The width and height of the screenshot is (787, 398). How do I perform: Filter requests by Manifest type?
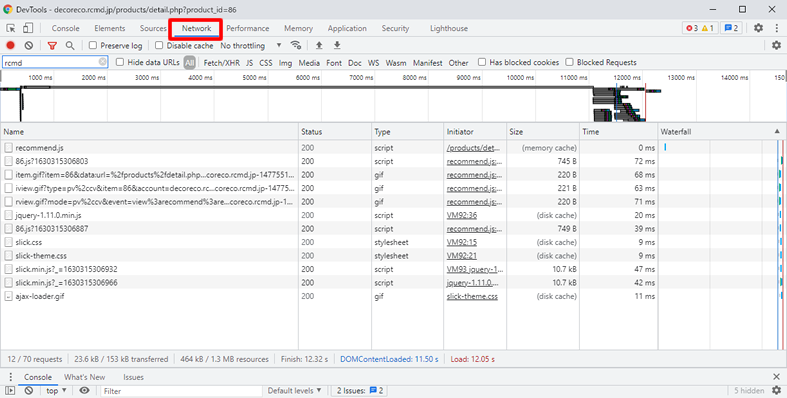428,63
